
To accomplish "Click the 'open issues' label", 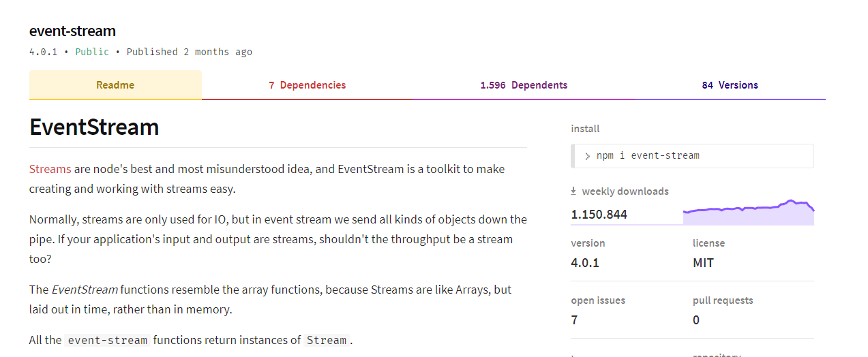I will click(x=598, y=300).
